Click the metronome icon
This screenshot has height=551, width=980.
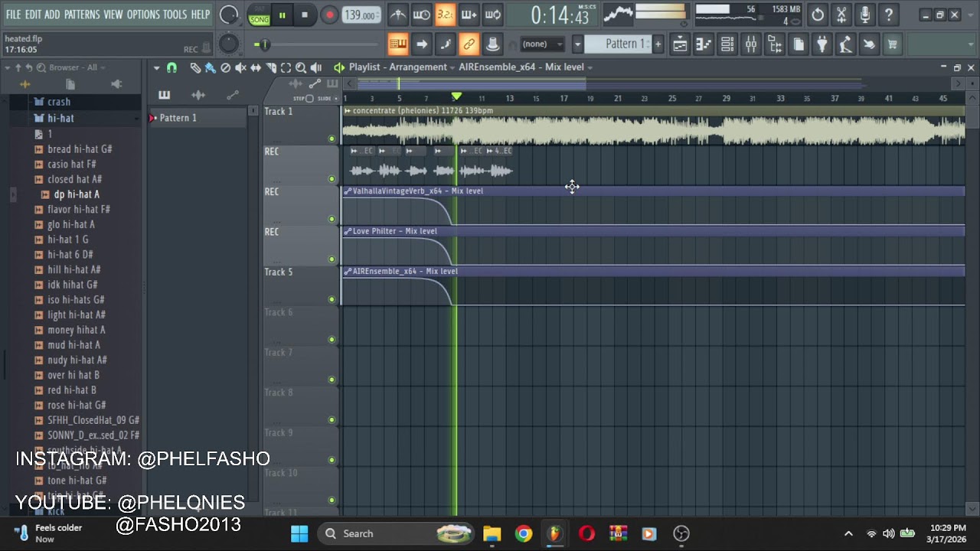(397, 15)
